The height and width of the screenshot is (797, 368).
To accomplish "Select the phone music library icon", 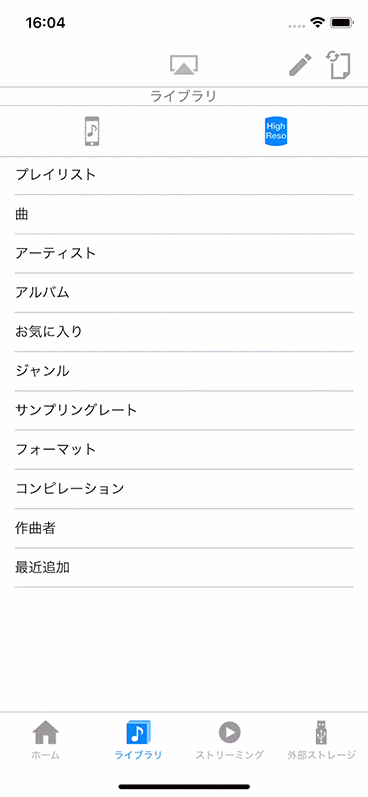I will point(92,132).
